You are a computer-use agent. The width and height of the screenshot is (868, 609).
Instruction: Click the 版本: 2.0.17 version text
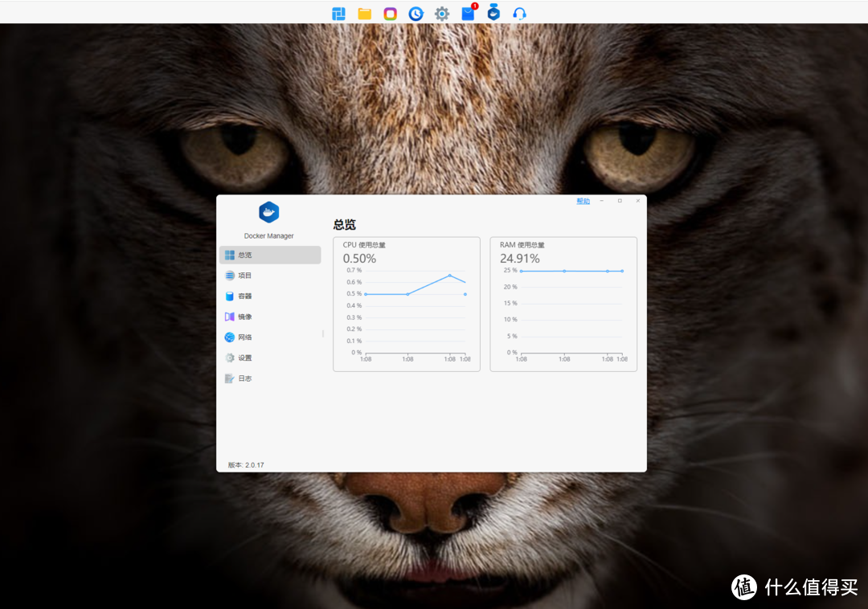click(246, 465)
